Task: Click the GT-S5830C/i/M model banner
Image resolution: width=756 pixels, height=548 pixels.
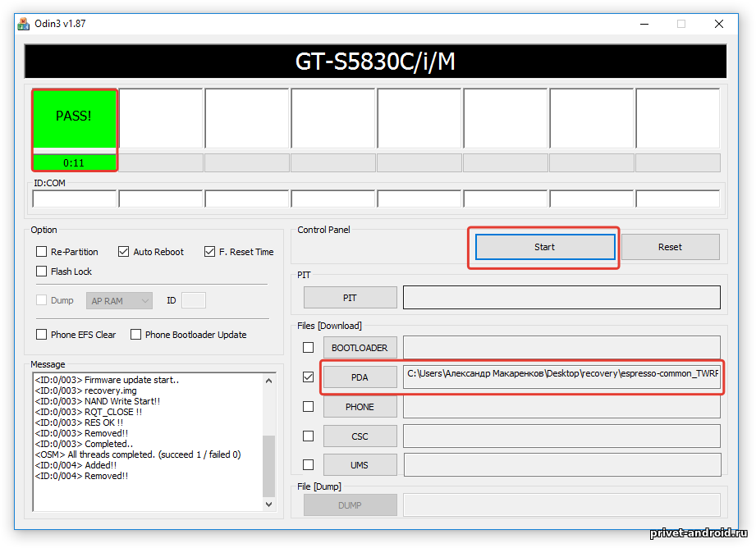Action: point(375,62)
